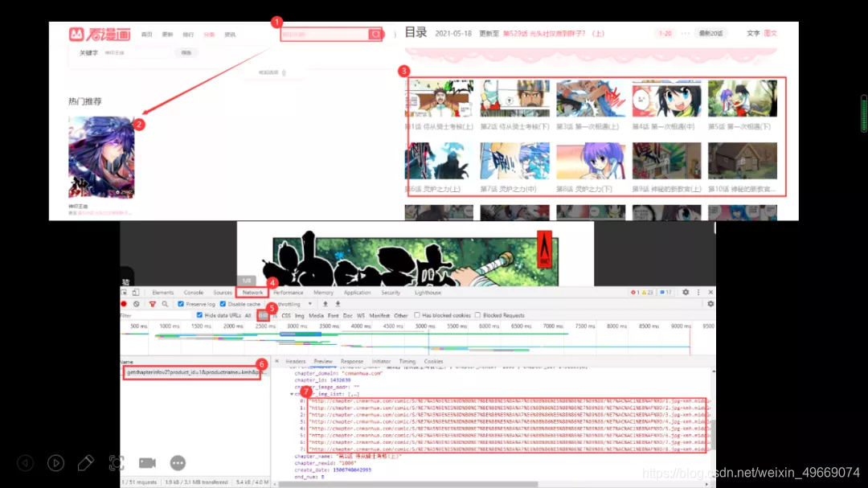
Task: Click the video camera icon in the bottom bar
Action: point(147,462)
